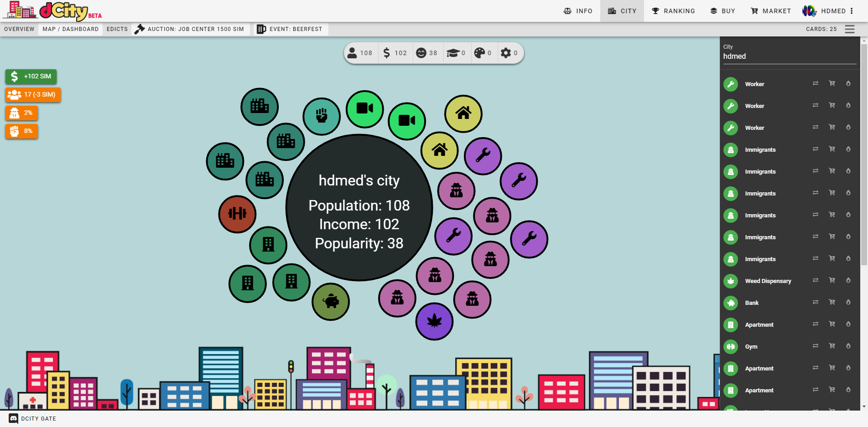This screenshot has width=868, height=427.
Task: Click the red Gym dumbbell circle
Action: pos(237,214)
